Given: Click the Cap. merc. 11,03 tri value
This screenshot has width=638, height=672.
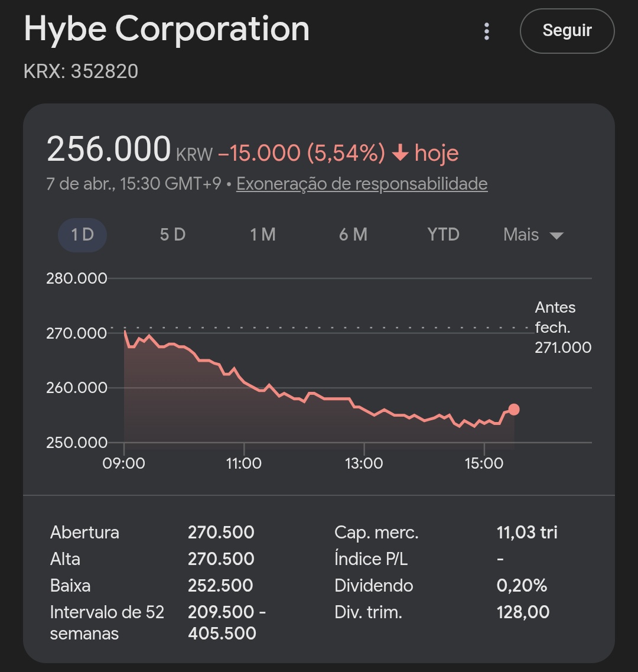Looking at the screenshot, I should point(527,532).
